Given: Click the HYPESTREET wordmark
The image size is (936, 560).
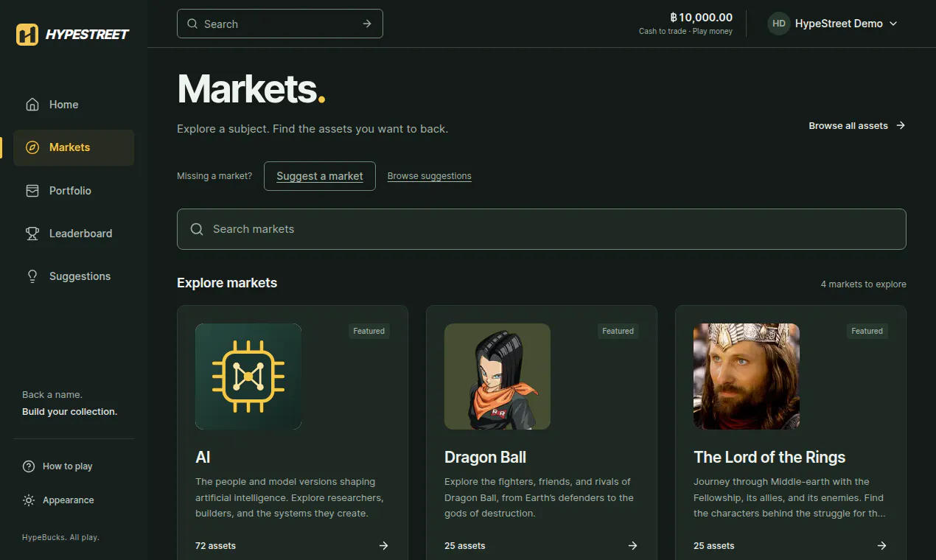Looking at the screenshot, I should pos(87,34).
